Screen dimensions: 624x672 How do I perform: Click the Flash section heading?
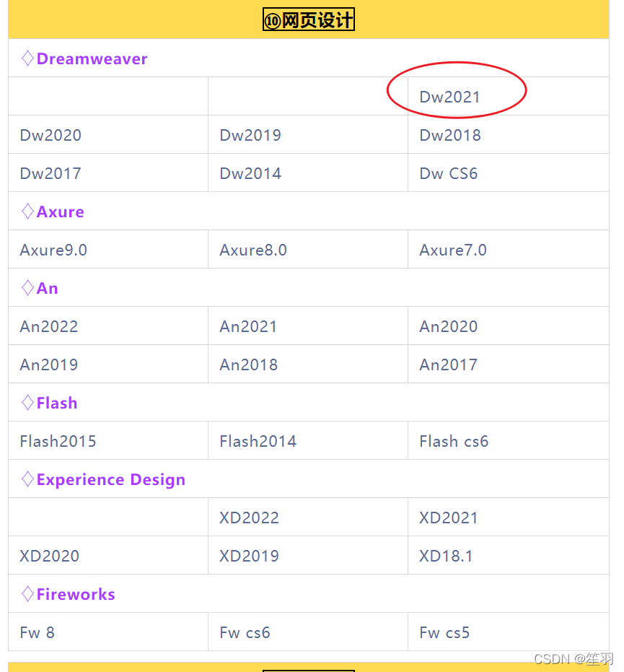click(x=49, y=403)
